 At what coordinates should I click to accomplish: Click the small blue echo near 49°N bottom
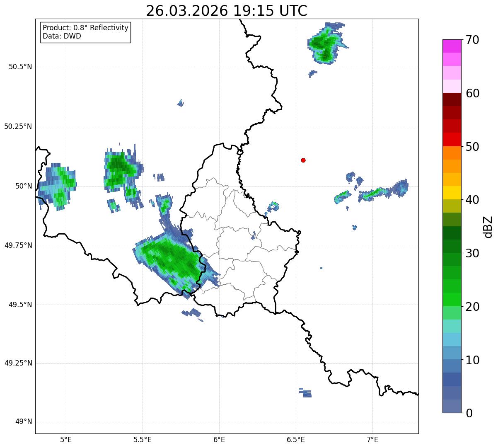[x=305, y=393]
